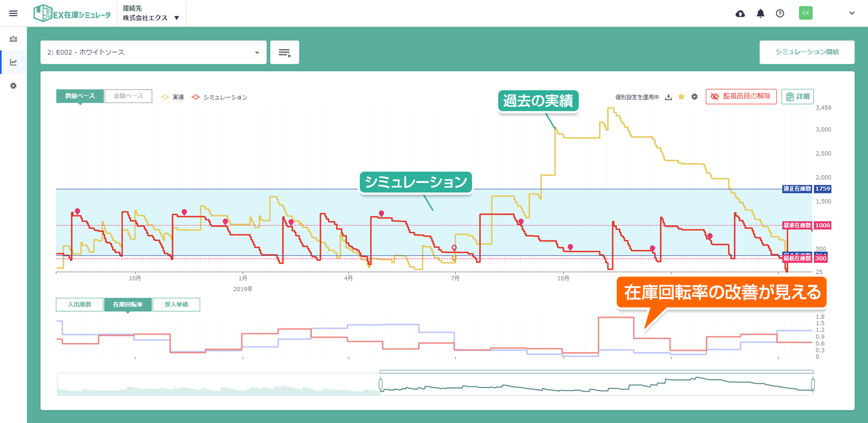Toggle 実績 series in the legend
This screenshot has height=423, width=868.
click(173, 97)
